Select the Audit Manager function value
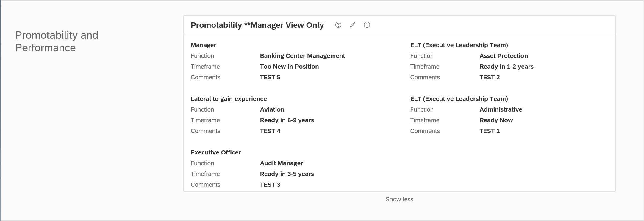Screen dimensions: 644x221 point(282,163)
